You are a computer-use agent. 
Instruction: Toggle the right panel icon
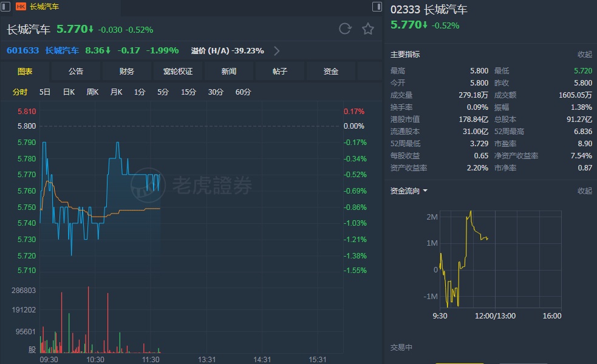[377, 7]
